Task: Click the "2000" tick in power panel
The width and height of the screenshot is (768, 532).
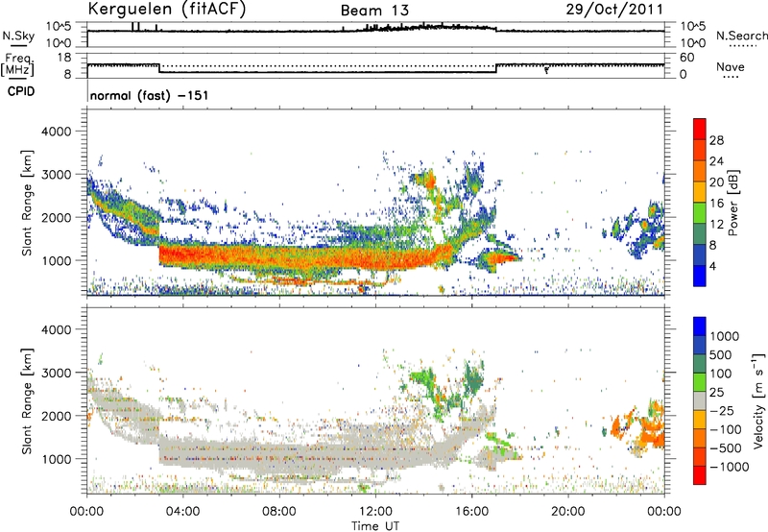Action: click(x=56, y=217)
